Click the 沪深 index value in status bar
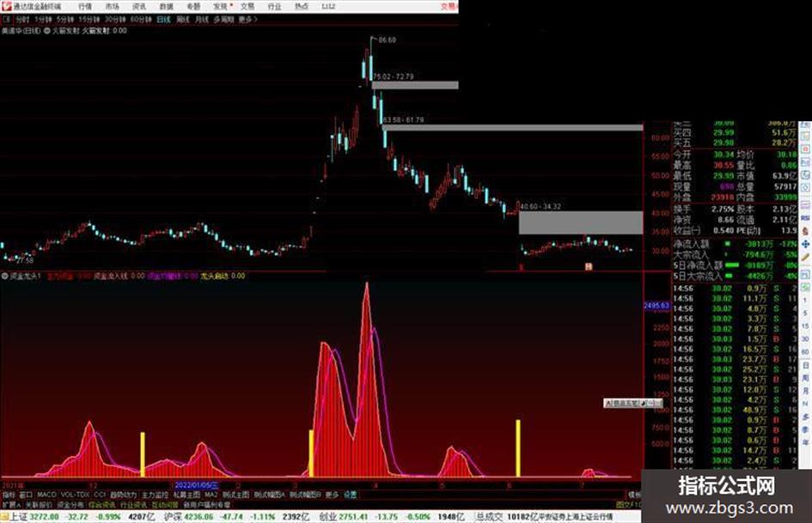 198,517
